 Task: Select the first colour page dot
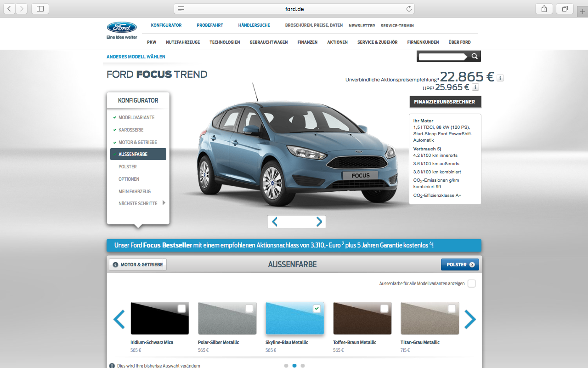[x=286, y=366]
